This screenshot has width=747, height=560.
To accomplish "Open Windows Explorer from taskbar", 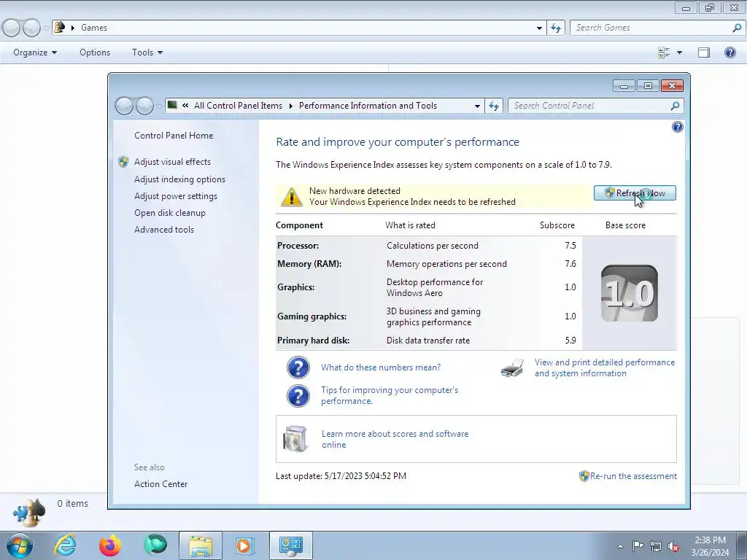I will coord(201,545).
